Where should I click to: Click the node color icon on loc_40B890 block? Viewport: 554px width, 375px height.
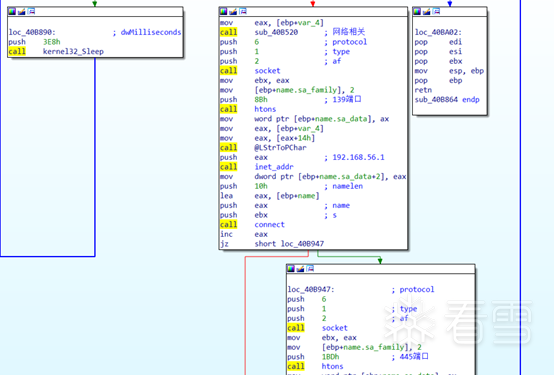tap(12, 11)
